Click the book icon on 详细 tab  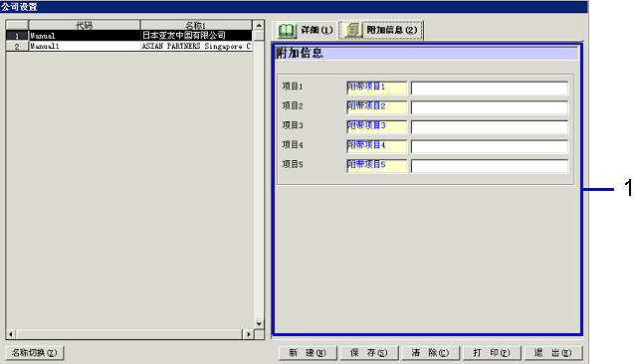point(287,30)
